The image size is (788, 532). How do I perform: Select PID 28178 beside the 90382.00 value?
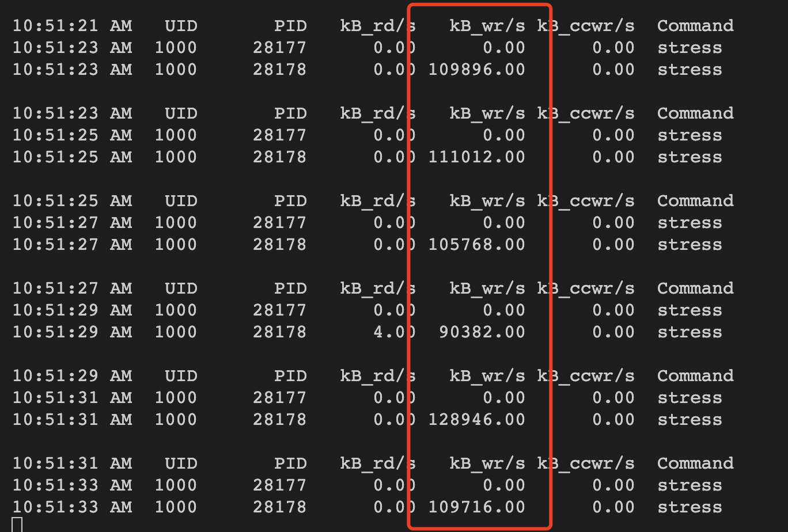pyautogui.click(x=279, y=332)
